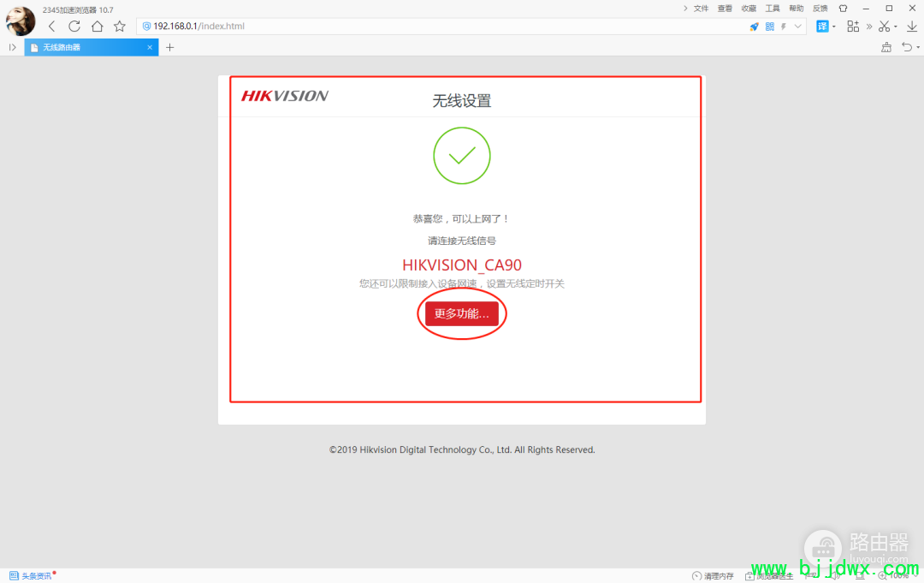Click the HIKVISION logo

tap(285, 96)
